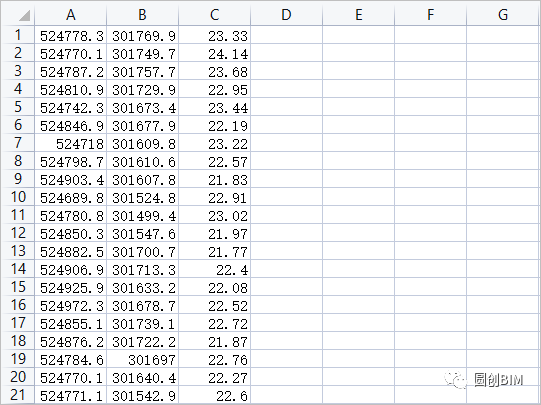Click cell containing 301697
The width and height of the screenshot is (541, 405).
coord(142,358)
